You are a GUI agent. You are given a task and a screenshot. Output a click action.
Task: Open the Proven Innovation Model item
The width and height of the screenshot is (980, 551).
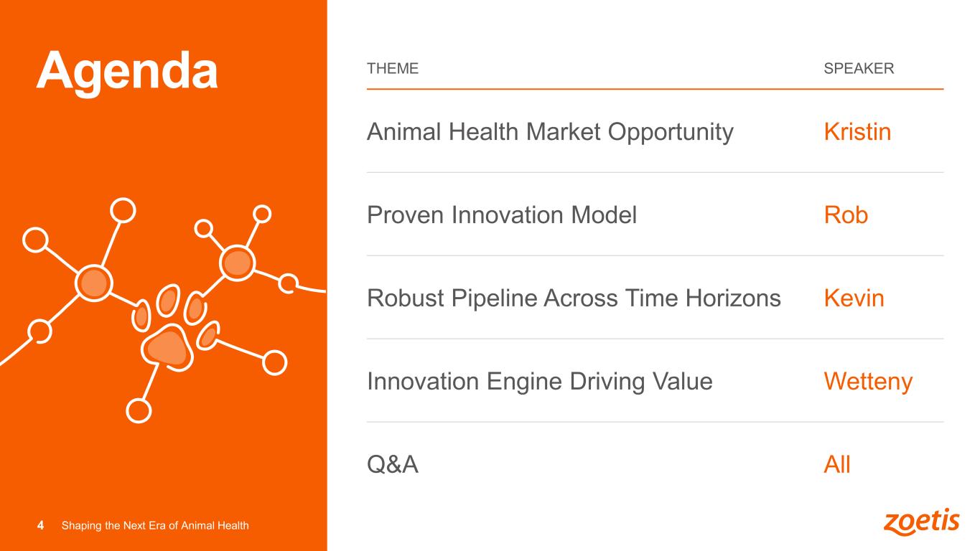click(502, 215)
